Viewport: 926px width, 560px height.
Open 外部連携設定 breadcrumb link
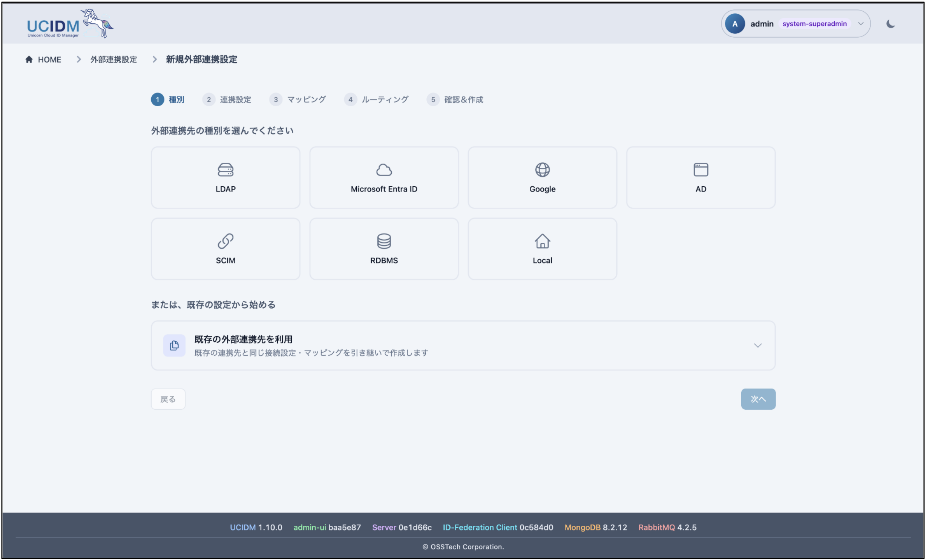113,60
